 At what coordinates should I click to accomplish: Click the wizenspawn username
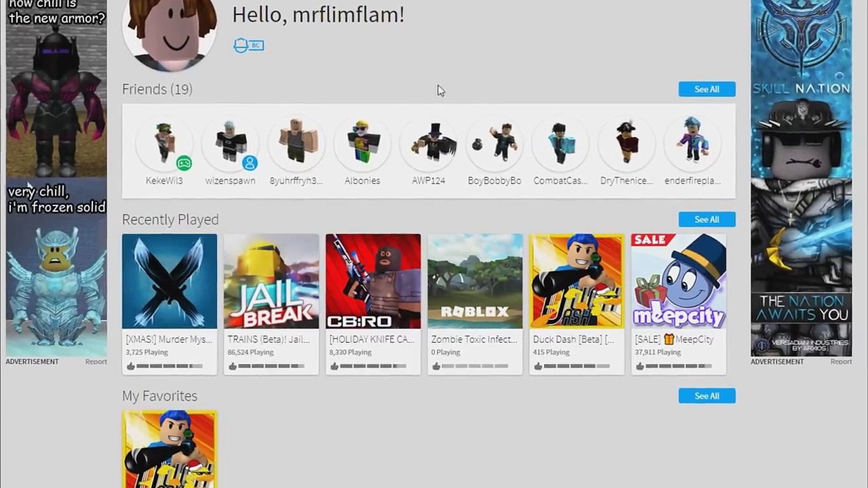pos(230,181)
